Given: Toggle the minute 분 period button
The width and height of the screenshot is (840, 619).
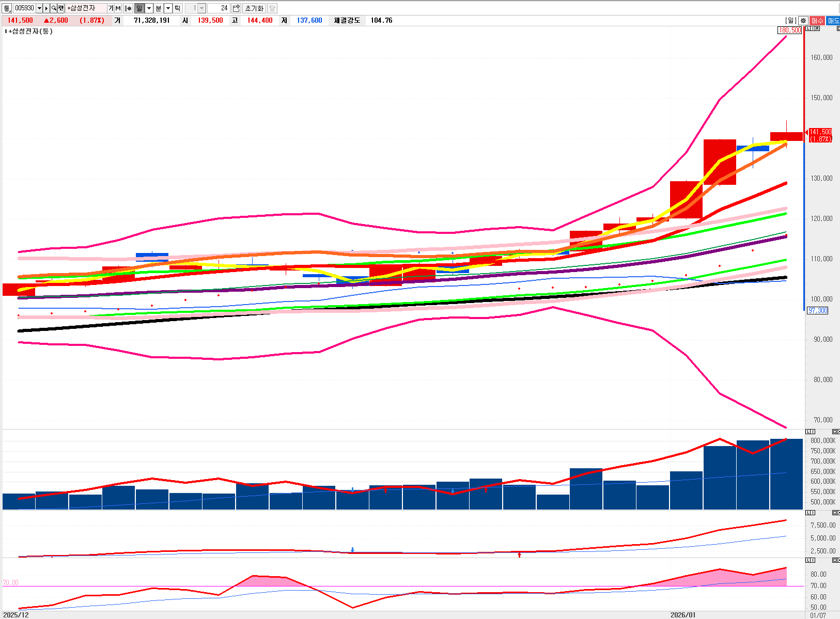Looking at the screenshot, I should pyautogui.click(x=159, y=8).
